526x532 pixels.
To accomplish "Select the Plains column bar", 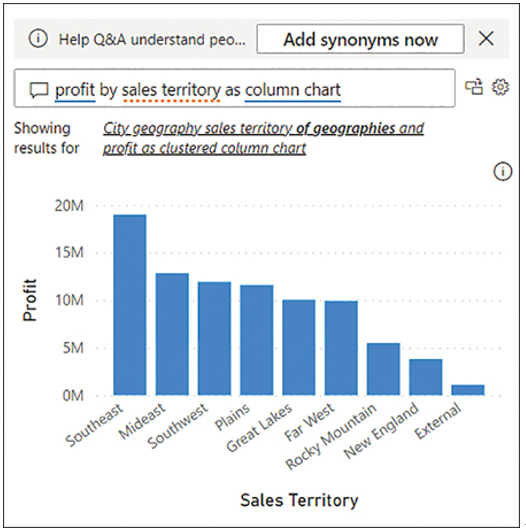I will tap(257, 340).
